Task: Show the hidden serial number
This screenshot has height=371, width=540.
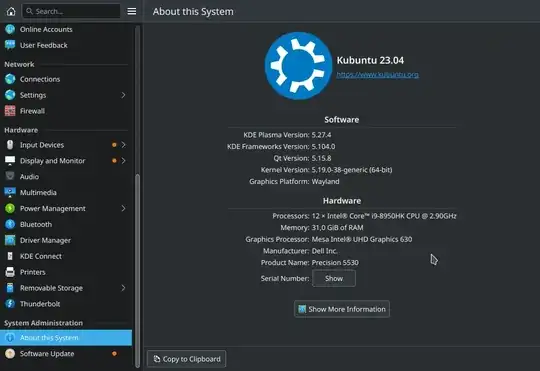Action: (x=334, y=278)
